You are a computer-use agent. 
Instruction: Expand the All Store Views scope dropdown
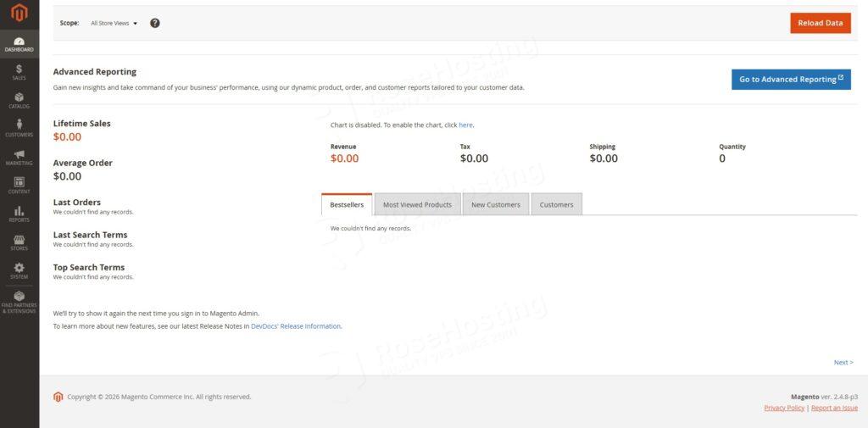(x=114, y=23)
